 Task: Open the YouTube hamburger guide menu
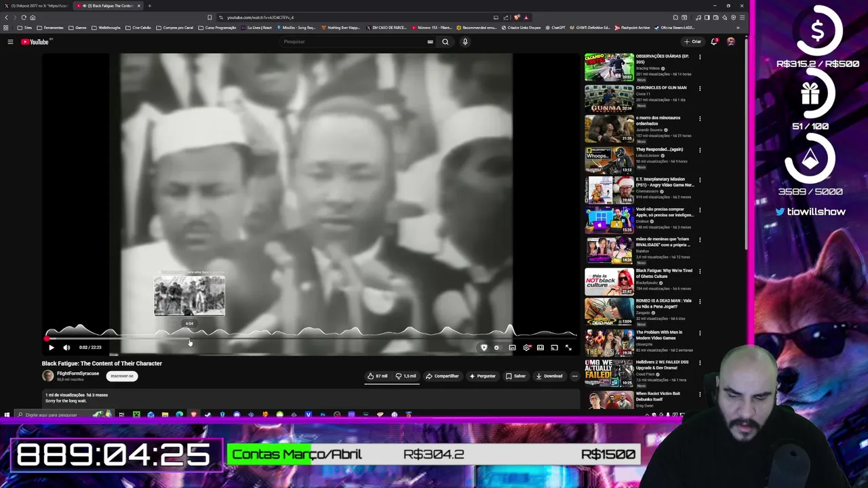(x=10, y=42)
